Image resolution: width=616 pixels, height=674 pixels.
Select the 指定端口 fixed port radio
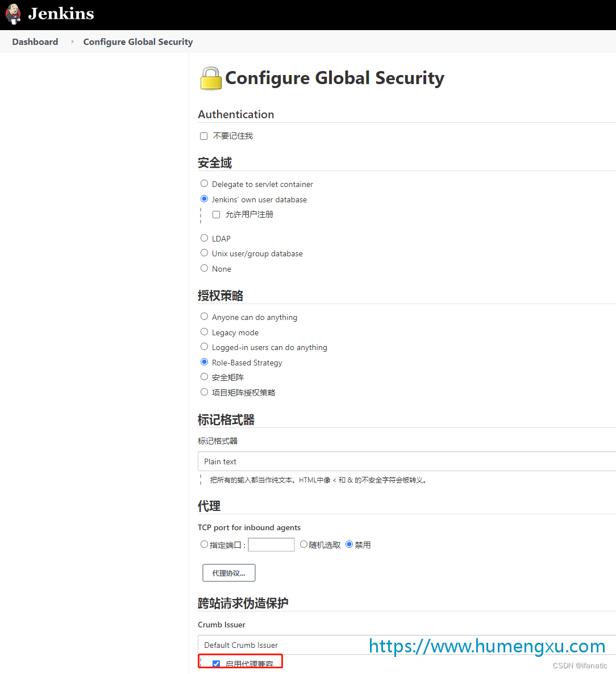point(204,544)
